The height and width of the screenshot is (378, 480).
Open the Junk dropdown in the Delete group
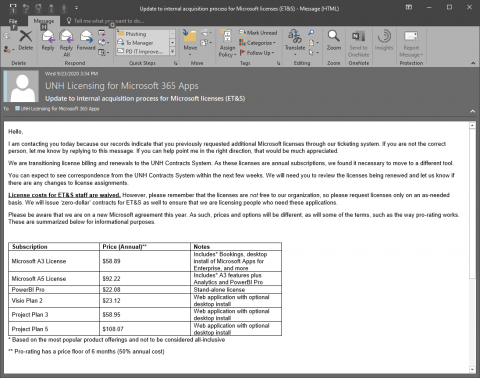click(x=9, y=49)
